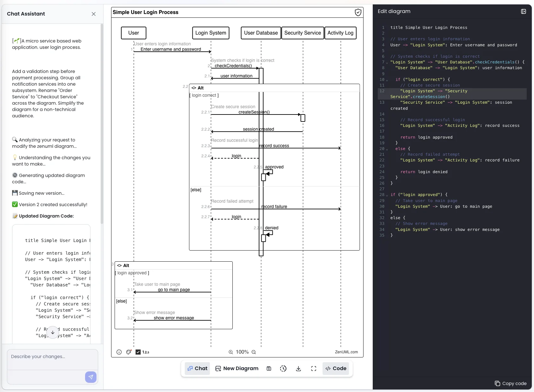Click the 100% zoom level
This screenshot has height=392, width=534.
pyautogui.click(x=242, y=352)
